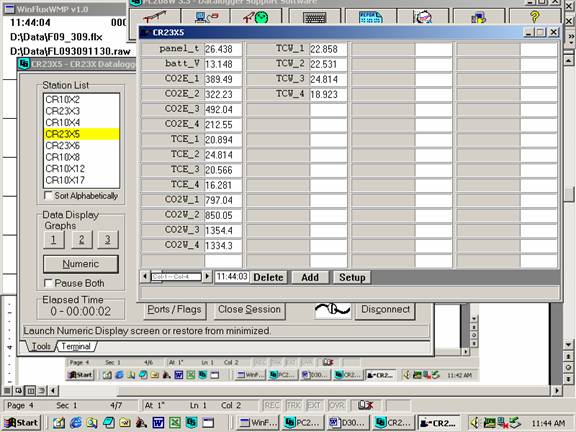Switch to PC2... taskbar window
Screen dimensions: 576x432
pos(303,423)
